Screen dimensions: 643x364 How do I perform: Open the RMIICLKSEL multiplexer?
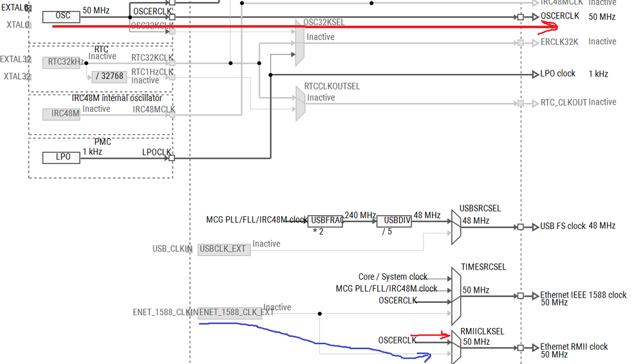coord(456,347)
